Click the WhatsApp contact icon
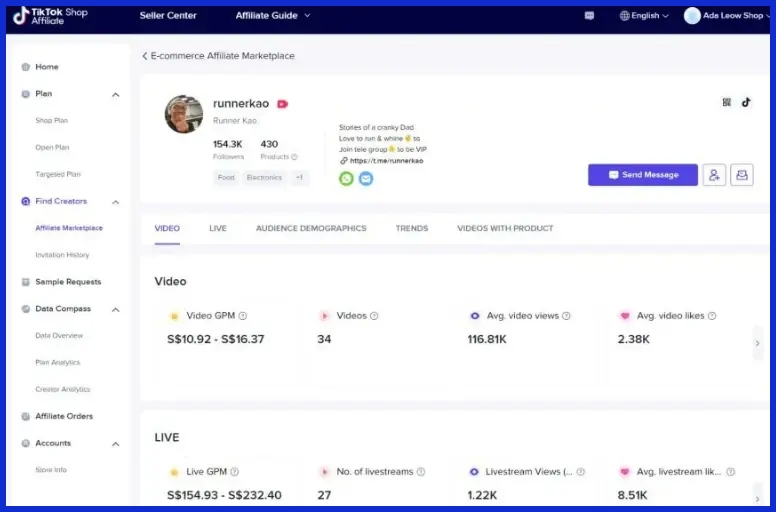 click(346, 178)
